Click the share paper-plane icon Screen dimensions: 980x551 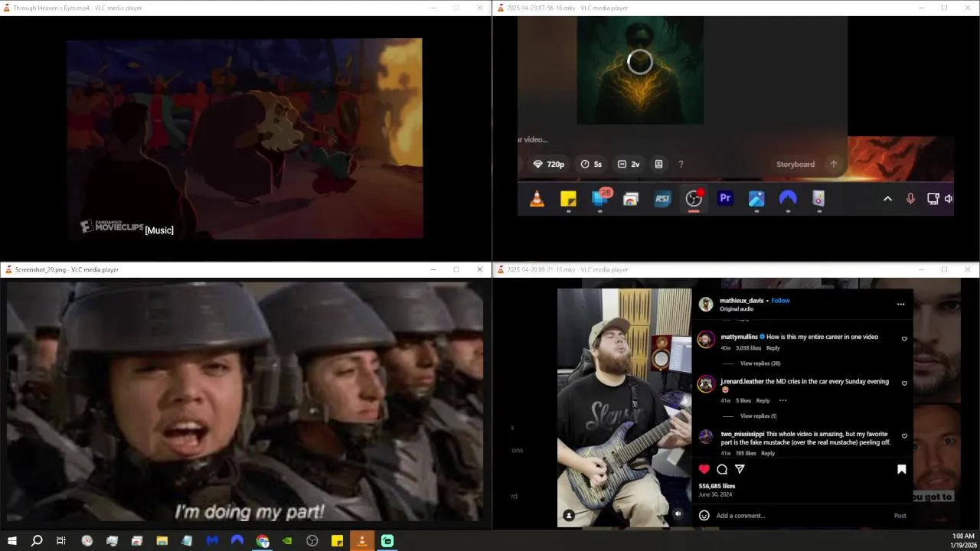(x=740, y=469)
